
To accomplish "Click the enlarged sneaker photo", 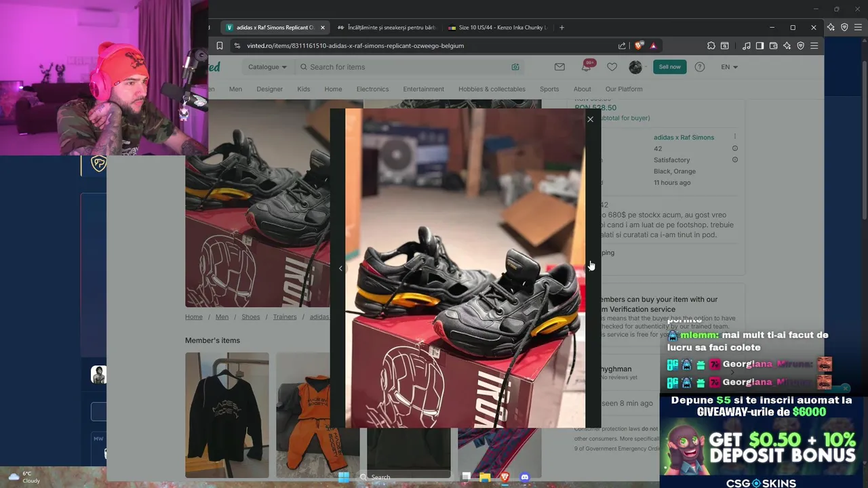I will click(465, 268).
